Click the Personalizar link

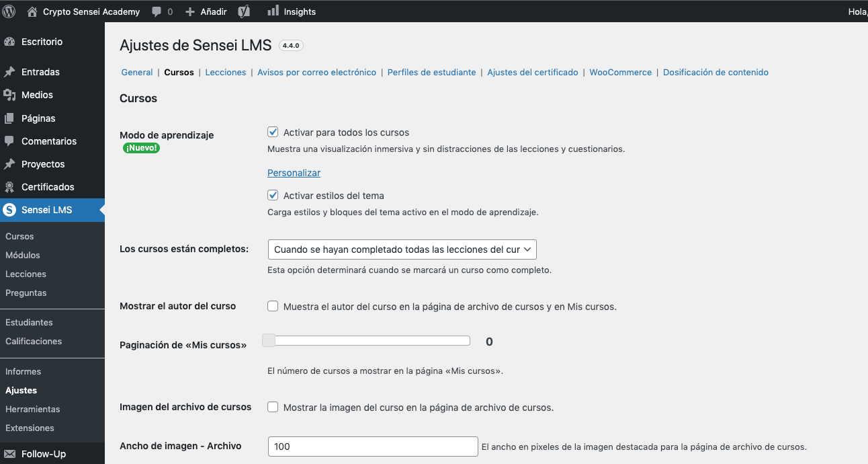click(294, 173)
